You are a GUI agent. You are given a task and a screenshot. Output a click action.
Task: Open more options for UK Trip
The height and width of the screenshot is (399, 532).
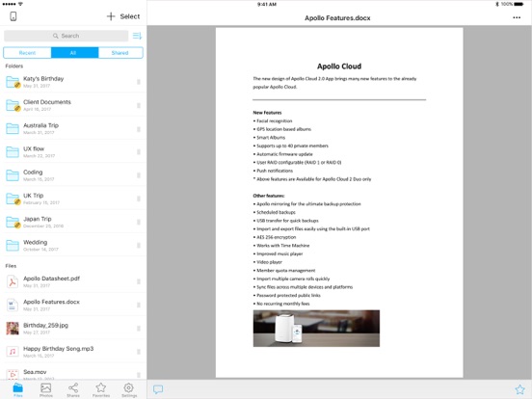tap(139, 199)
